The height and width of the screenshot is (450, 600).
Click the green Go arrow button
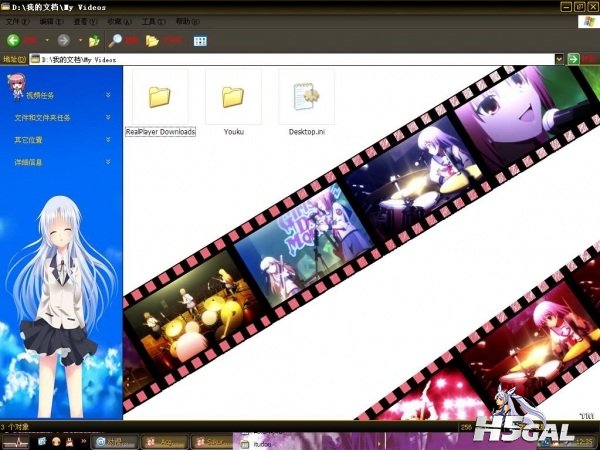[573, 59]
